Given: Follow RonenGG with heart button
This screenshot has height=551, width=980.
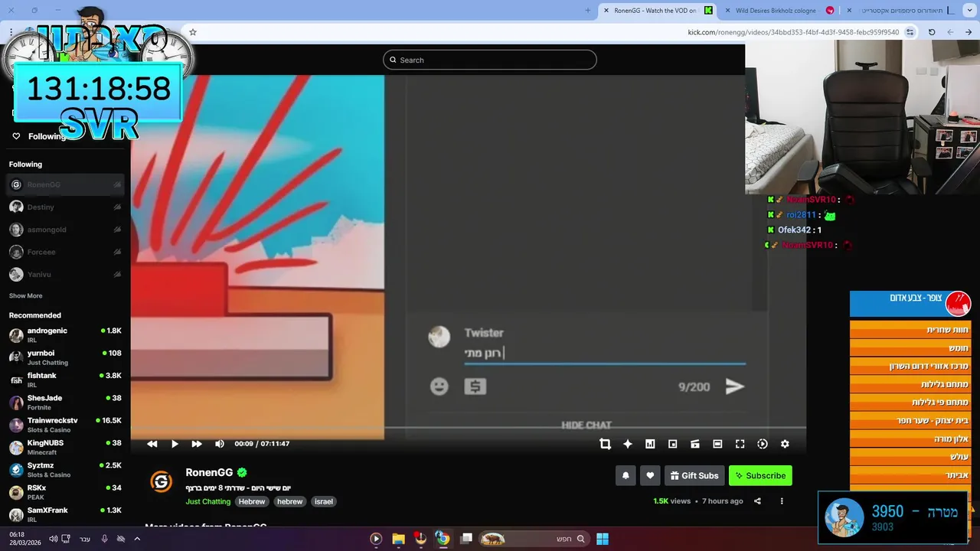Looking at the screenshot, I should (650, 475).
